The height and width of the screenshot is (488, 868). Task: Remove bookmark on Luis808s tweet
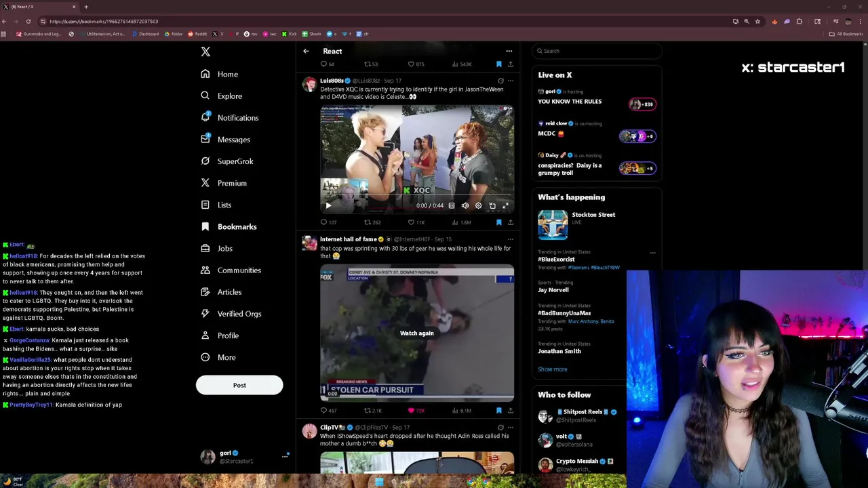coord(498,222)
